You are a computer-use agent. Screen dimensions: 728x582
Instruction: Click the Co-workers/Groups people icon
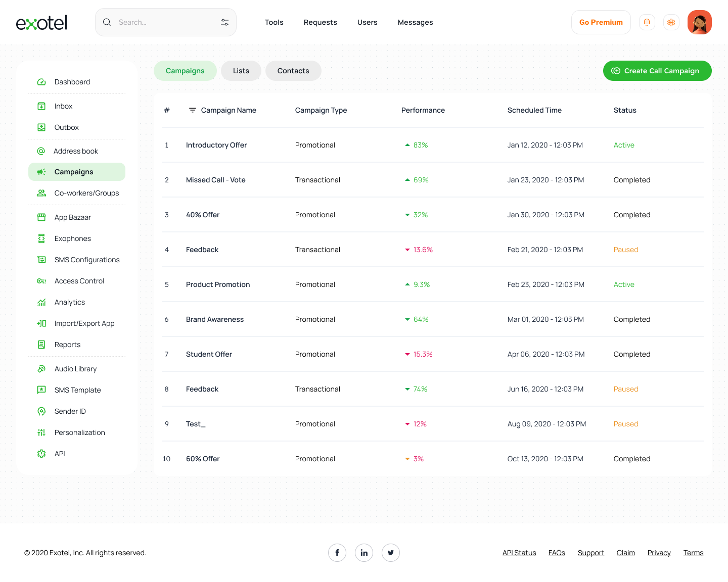tap(41, 193)
